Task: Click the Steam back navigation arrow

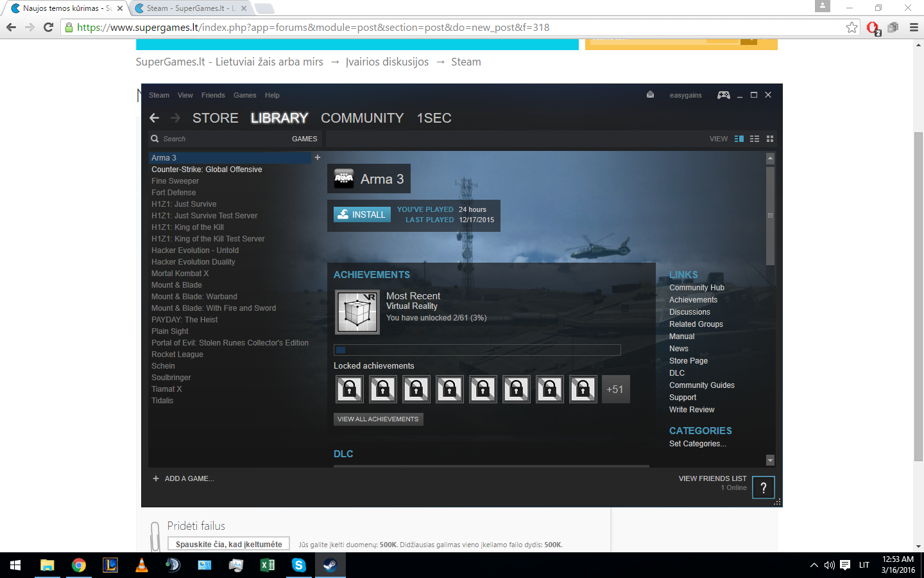Action: click(154, 118)
